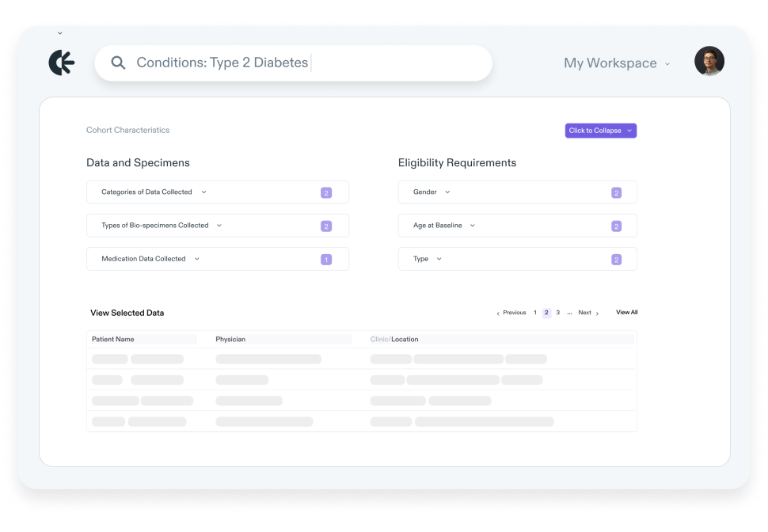
Task: Open the My Workspace menu
Action: point(616,63)
